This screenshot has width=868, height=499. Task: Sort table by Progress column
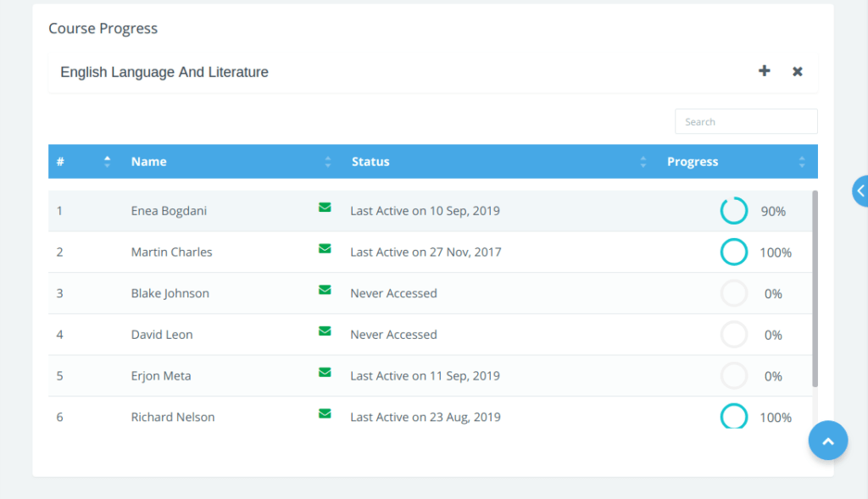pyautogui.click(x=802, y=162)
